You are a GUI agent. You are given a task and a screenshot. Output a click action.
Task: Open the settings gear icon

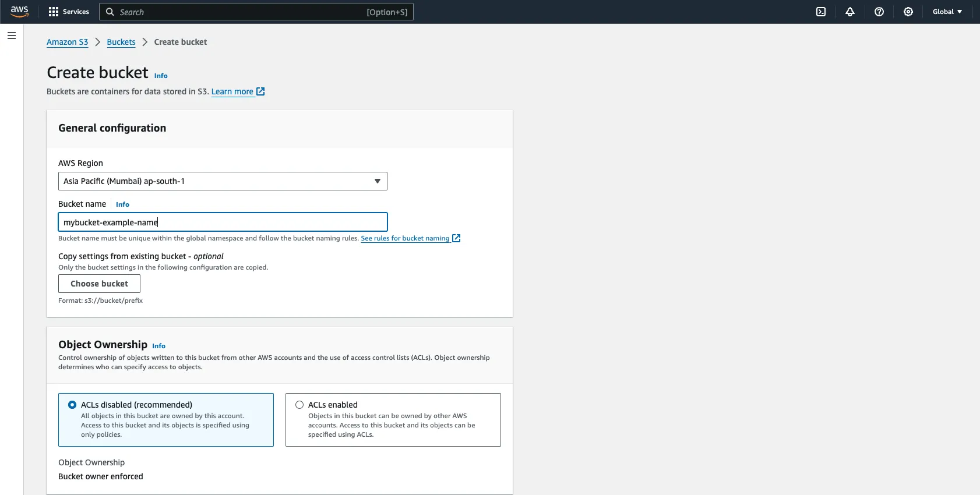coord(908,12)
